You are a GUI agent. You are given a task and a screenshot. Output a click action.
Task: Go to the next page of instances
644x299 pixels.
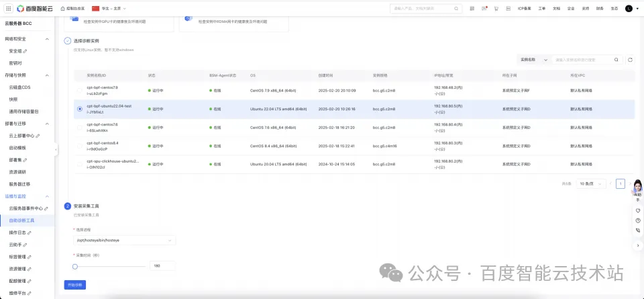pos(630,183)
